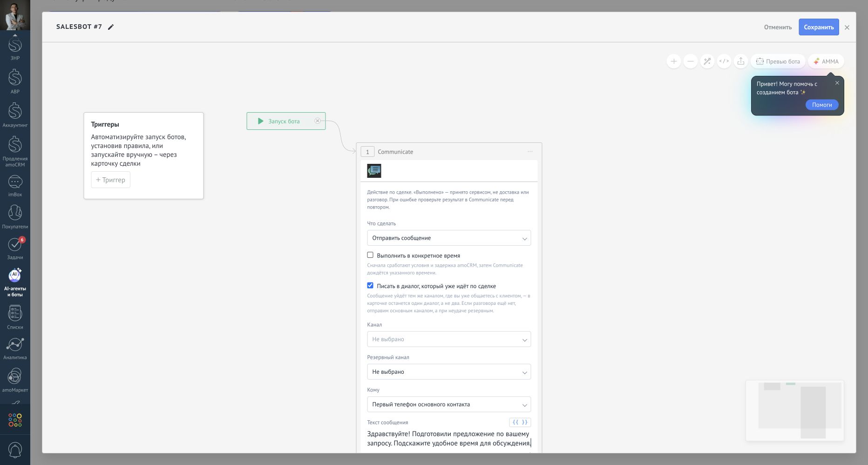This screenshot has width=868, height=465.
Task: Zoom in the bot canvas
Action: click(673, 61)
